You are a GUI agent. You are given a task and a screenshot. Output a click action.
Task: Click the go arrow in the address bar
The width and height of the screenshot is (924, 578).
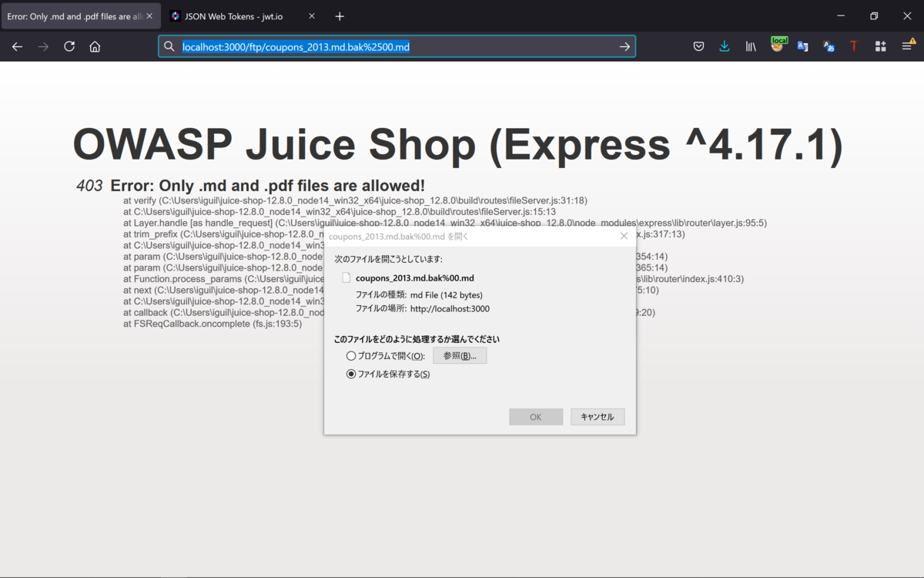pyautogui.click(x=624, y=46)
